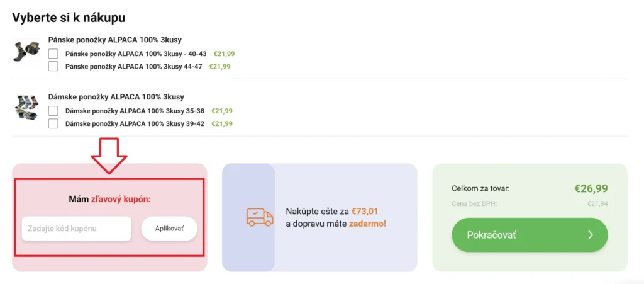Screen dimensions: 644x284
Task: Open the women's alpaca socks thumbnail
Action: pos(26,107)
